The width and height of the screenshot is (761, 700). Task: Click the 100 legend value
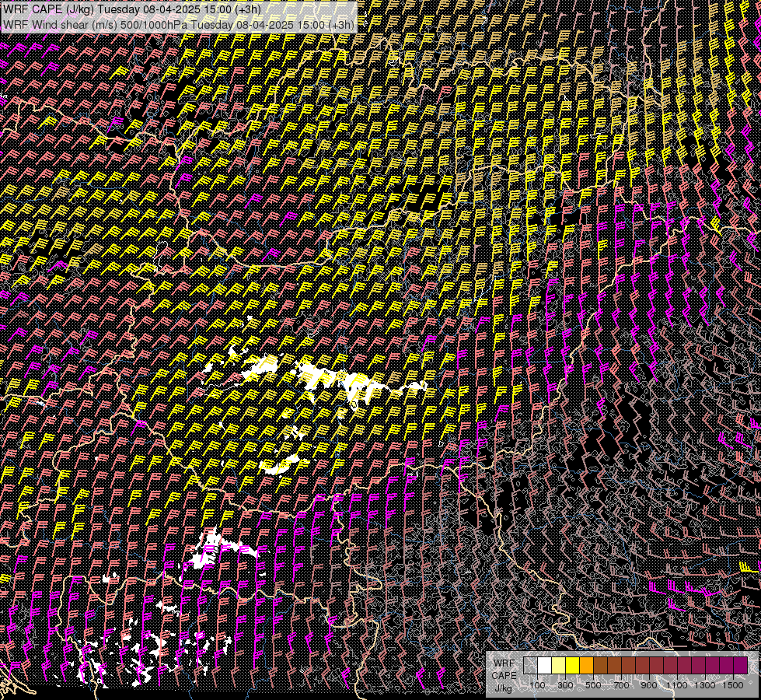(x=537, y=685)
